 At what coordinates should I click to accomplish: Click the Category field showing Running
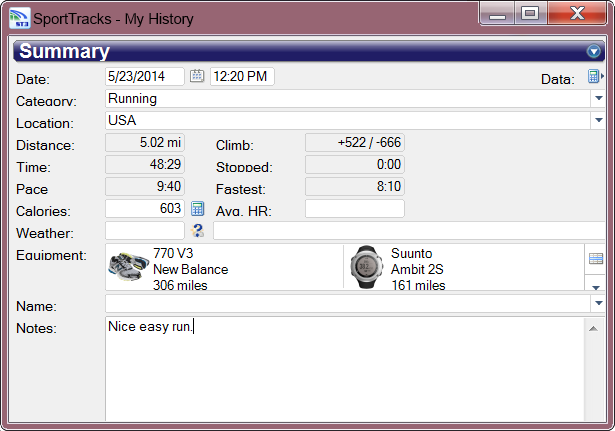(348, 98)
